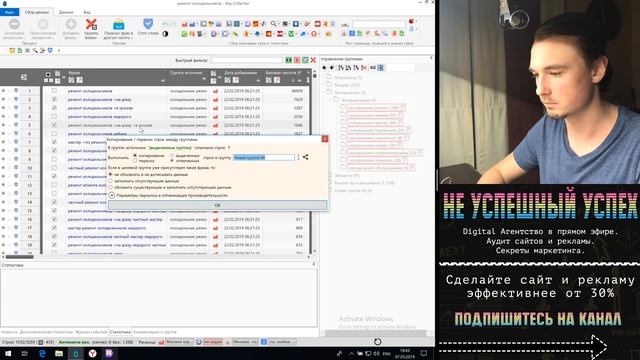Open the Файл menu tab
Image resolution: width=640 pixels, height=360 pixels.
tap(9, 12)
